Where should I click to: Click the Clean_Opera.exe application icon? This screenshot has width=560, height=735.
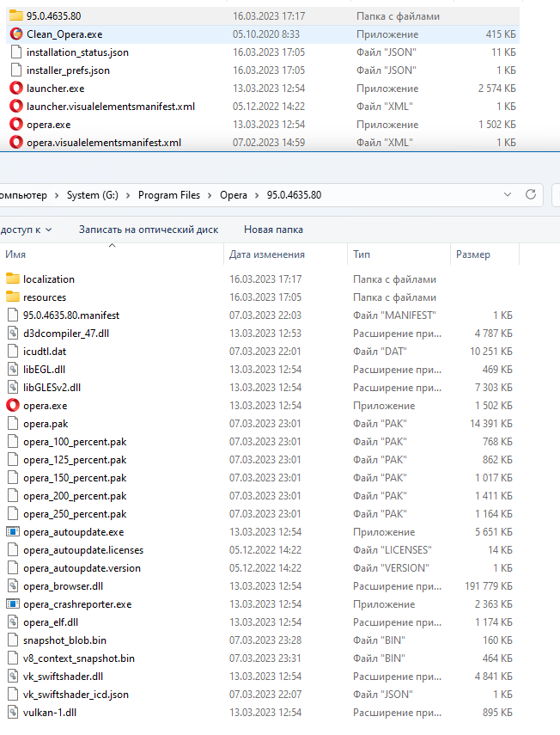click(x=15, y=34)
